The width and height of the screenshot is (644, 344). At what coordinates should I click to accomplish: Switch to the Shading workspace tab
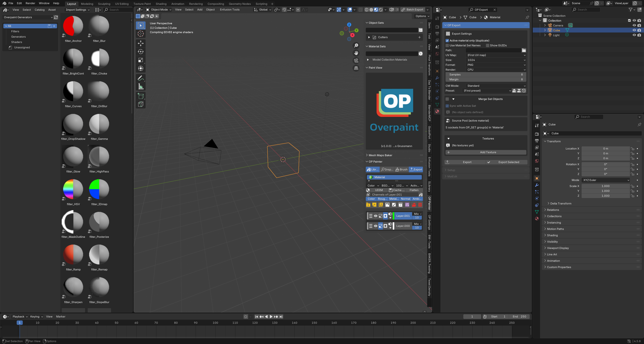tap(161, 4)
